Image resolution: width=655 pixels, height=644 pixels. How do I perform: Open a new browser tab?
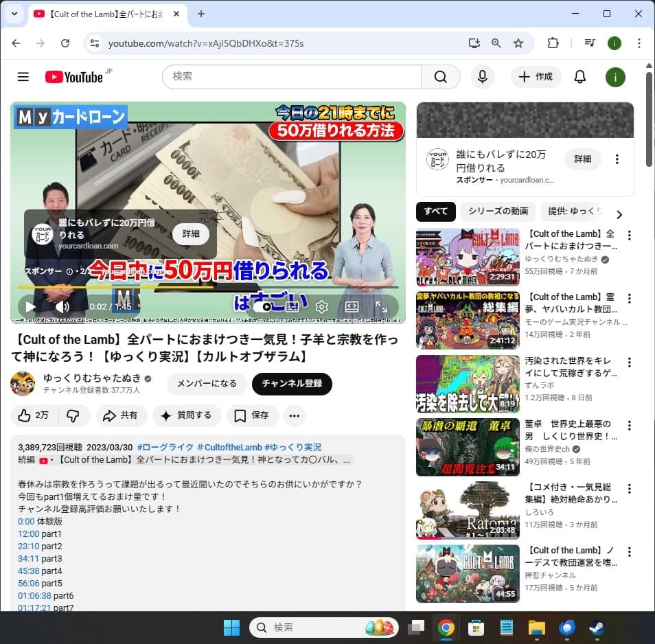(x=201, y=14)
